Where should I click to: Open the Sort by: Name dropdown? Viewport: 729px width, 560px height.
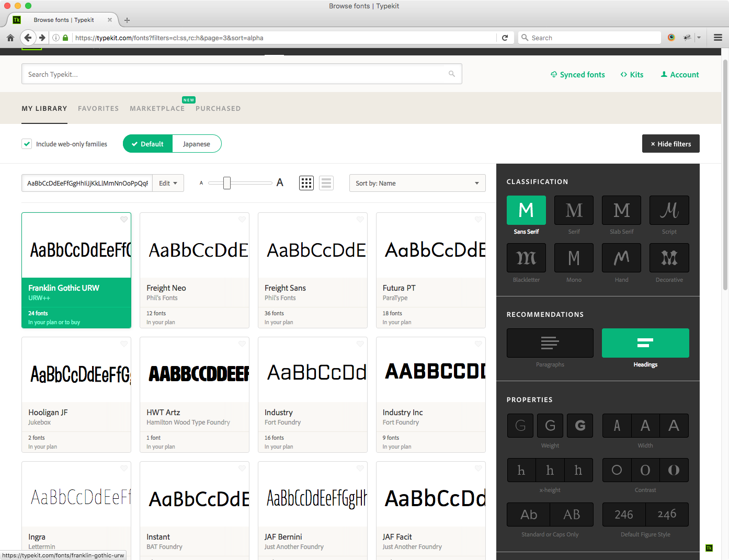point(417,183)
